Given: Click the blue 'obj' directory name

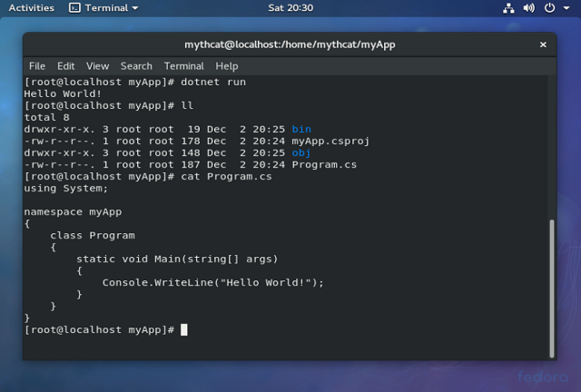Looking at the screenshot, I should [301, 153].
